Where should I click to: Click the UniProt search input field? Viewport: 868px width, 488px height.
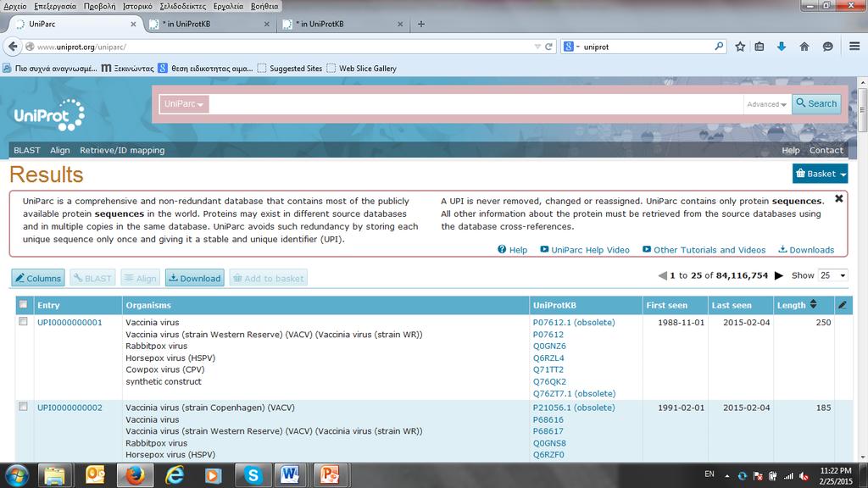click(476, 104)
